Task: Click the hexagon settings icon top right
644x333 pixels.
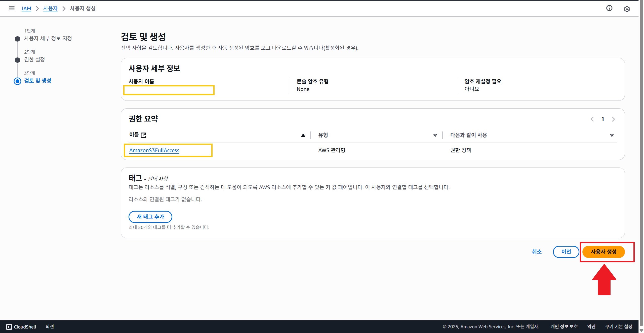Action: click(x=627, y=9)
